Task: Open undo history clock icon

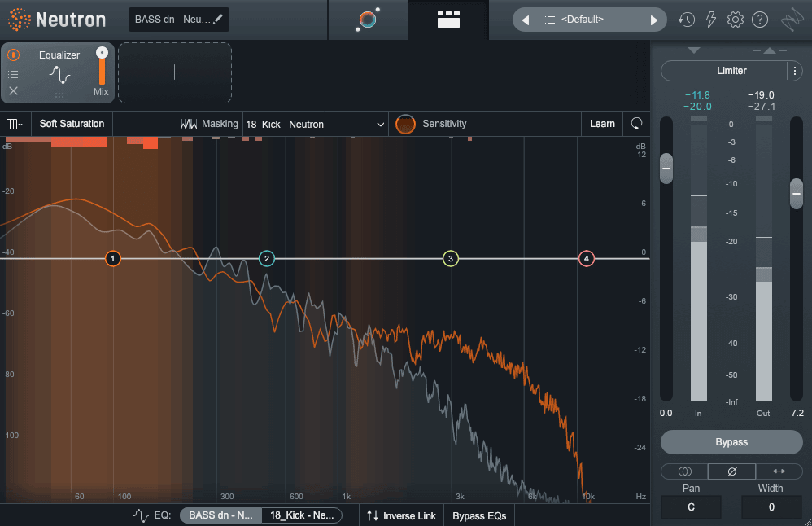Action: tap(687, 20)
